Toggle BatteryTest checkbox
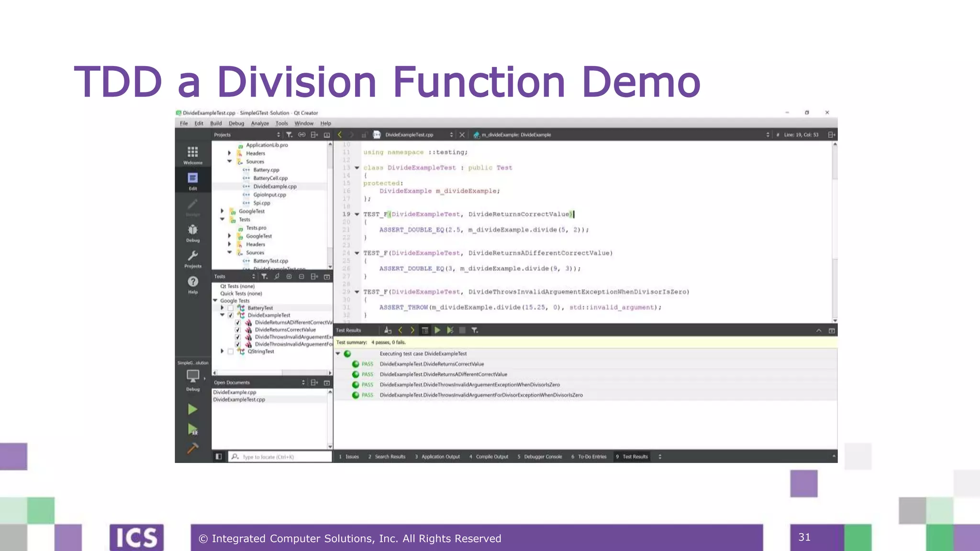Screen dimensions: 980x551 pos(231,308)
